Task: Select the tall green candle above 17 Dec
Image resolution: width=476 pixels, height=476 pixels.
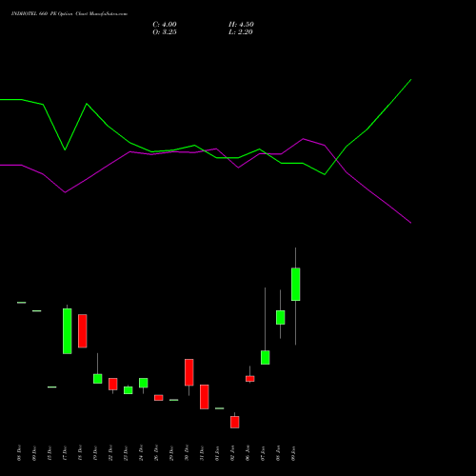Action: (x=68, y=331)
